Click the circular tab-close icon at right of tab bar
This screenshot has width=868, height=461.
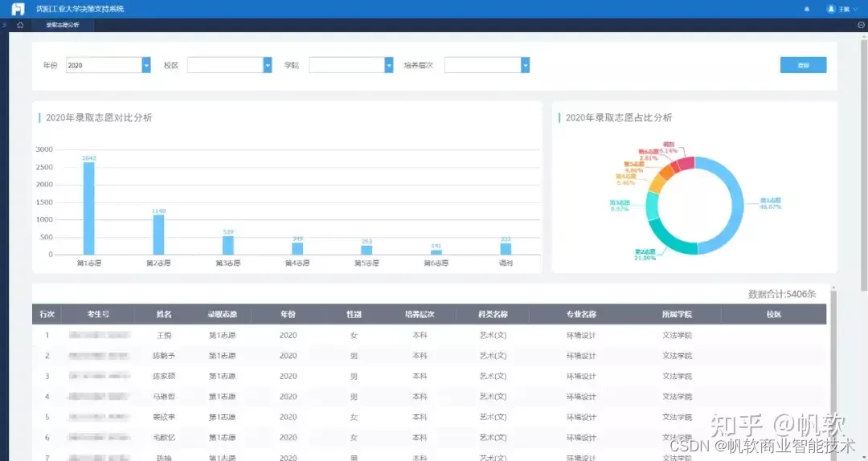tap(861, 25)
